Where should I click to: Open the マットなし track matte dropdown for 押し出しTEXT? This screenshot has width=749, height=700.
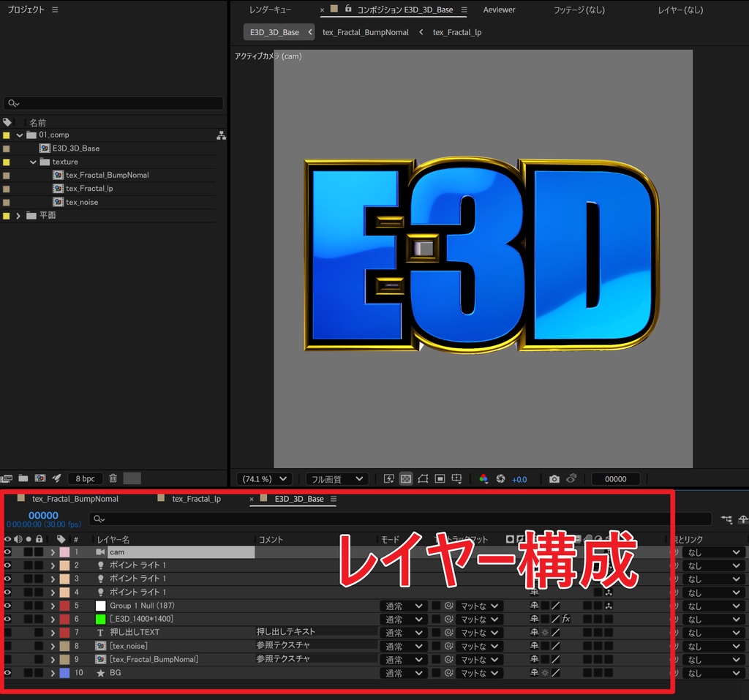(x=479, y=633)
